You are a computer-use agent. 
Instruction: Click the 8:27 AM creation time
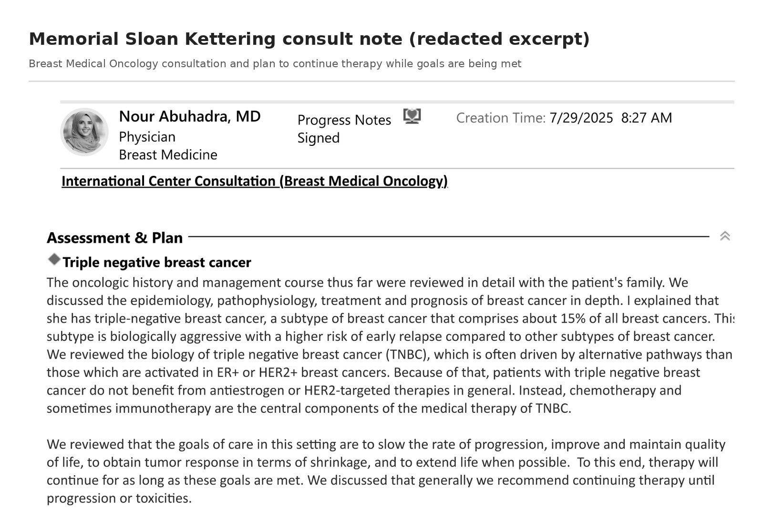pos(646,118)
